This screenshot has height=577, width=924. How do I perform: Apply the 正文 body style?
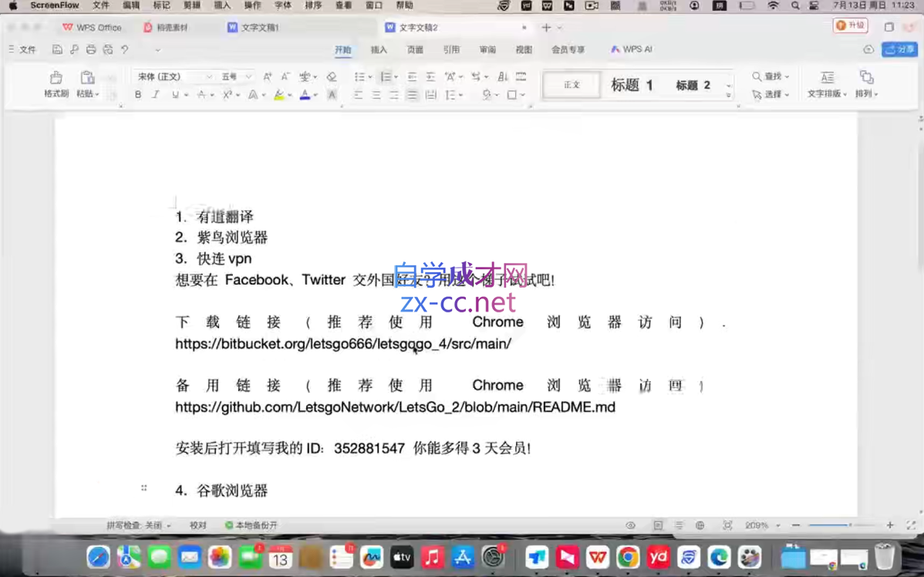[x=572, y=85]
